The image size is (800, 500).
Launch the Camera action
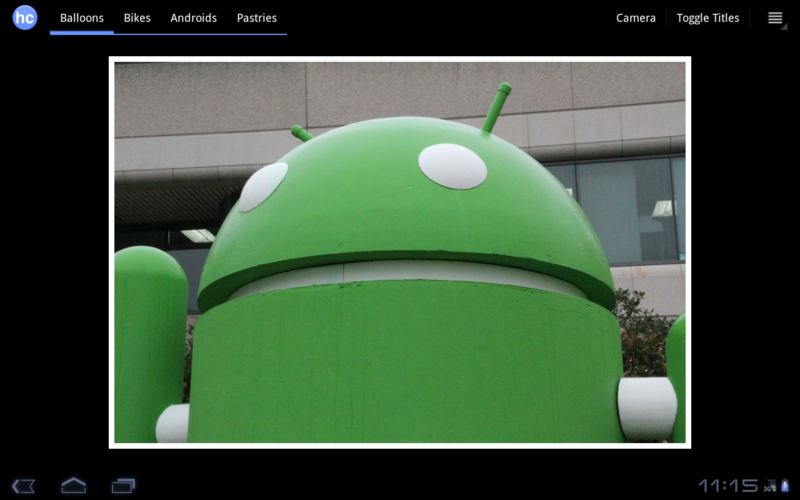[636, 18]
